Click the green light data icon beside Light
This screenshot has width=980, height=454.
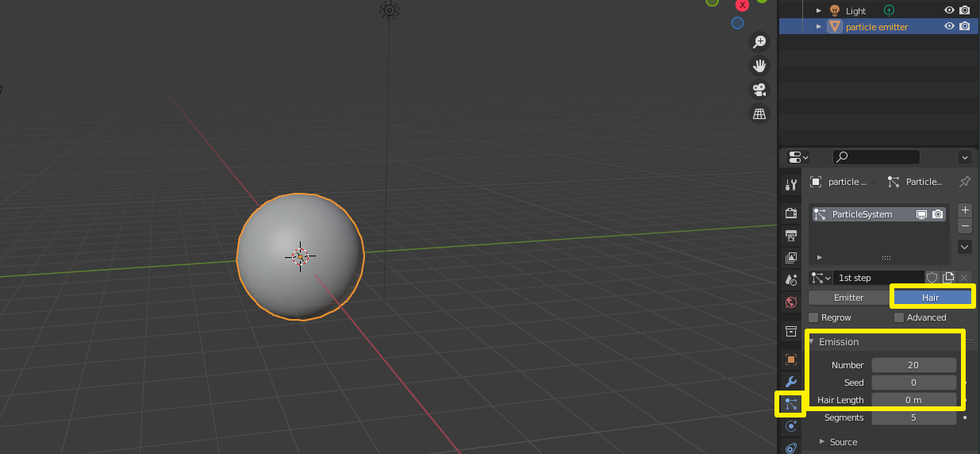coord(890,10)
